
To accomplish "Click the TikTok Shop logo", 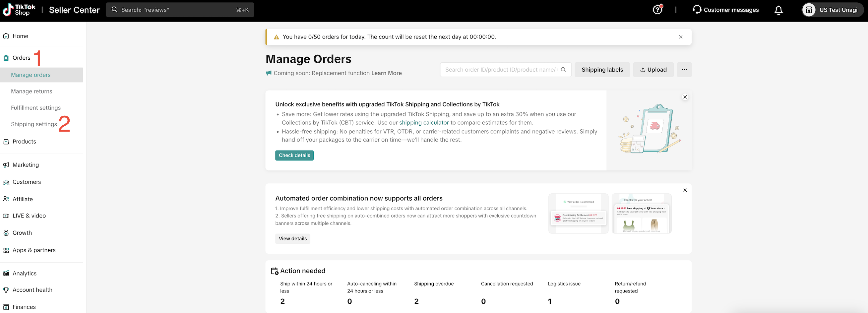I will point(19,10).
